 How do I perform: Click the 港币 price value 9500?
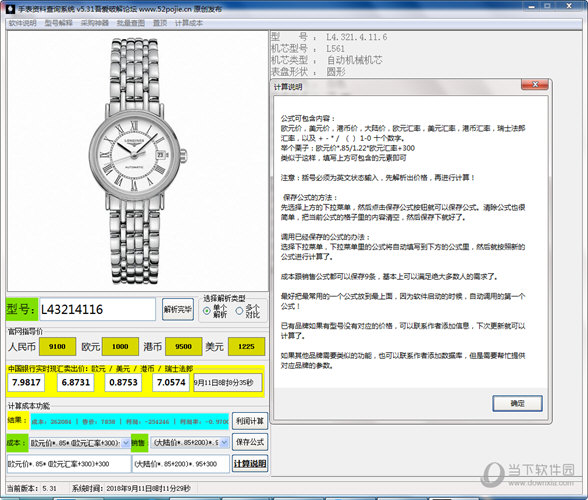click(183, 347)
